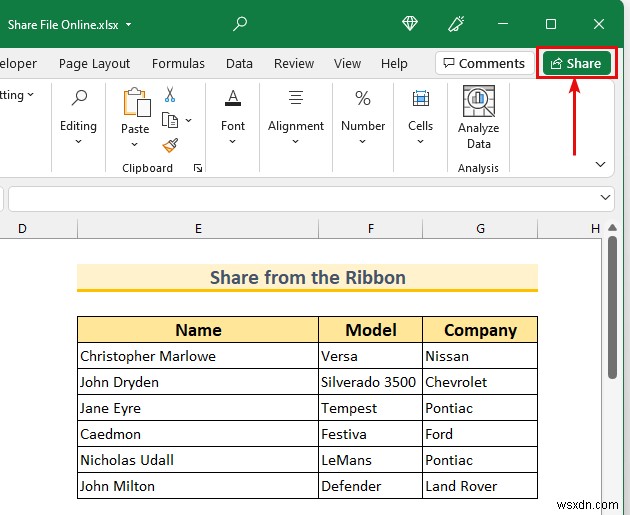Select the 'Share from the Ribbon' title cell
This screenshot has height=515, width=630.
point(307,278)
